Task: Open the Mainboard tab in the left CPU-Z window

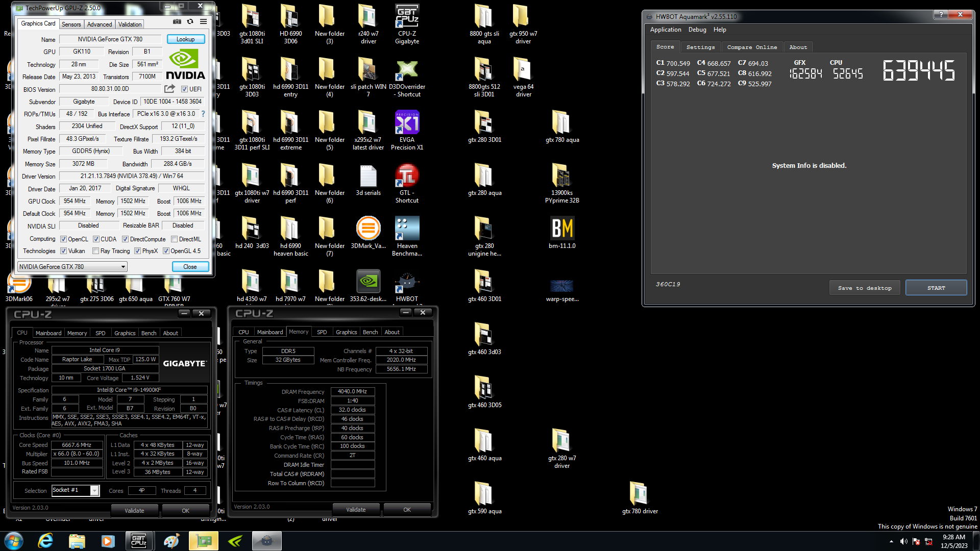Action: coord(48,333)
